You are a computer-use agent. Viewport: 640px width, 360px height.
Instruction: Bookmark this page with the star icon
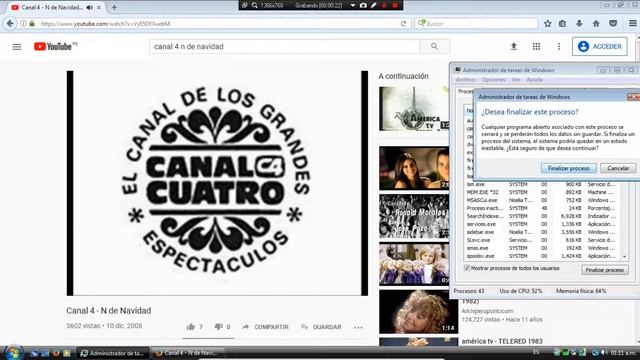click(547, 24)
